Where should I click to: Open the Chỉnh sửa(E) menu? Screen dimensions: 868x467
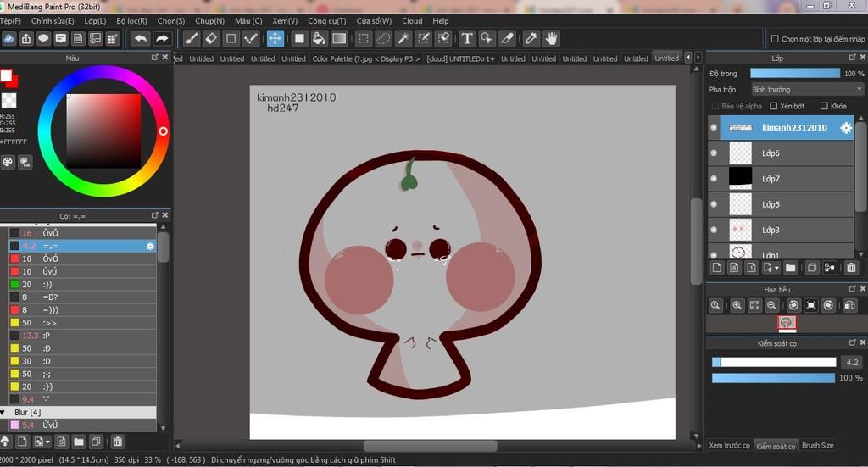[x=53, y=21]
